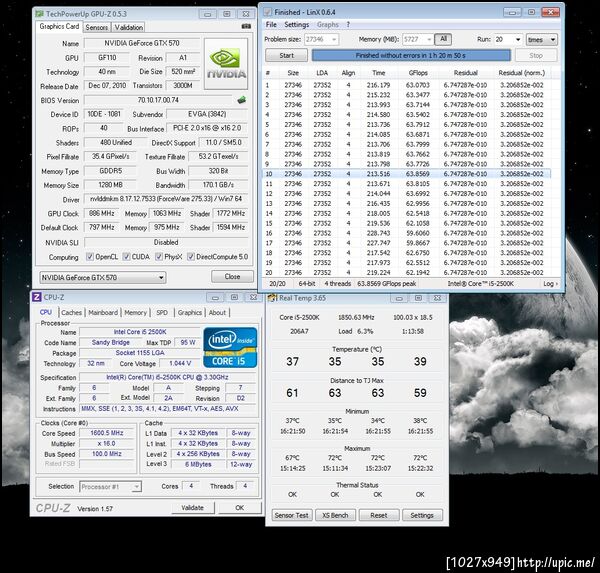Open the times unit dropdown in LinX

pos(540,39)
